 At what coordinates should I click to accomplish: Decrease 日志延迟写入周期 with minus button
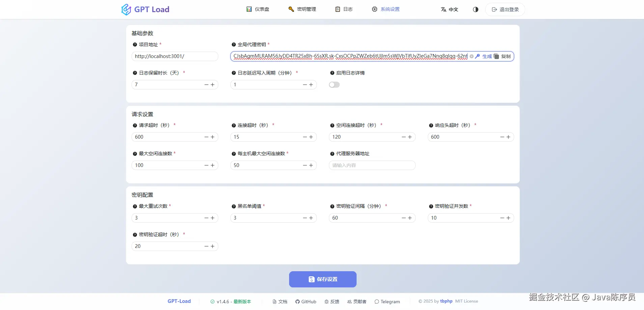pos(305,85)
